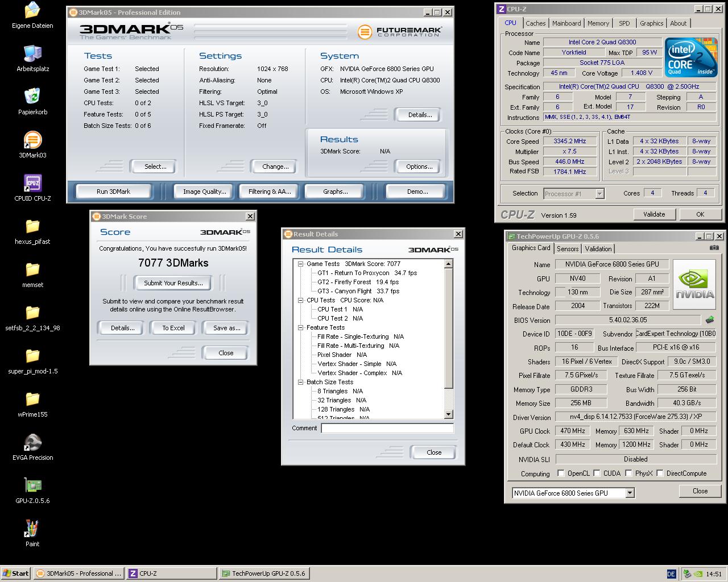Click GPU-Z screenshot camera icon
This screenshot has height=582, width=728.
(x=714, y=248)
